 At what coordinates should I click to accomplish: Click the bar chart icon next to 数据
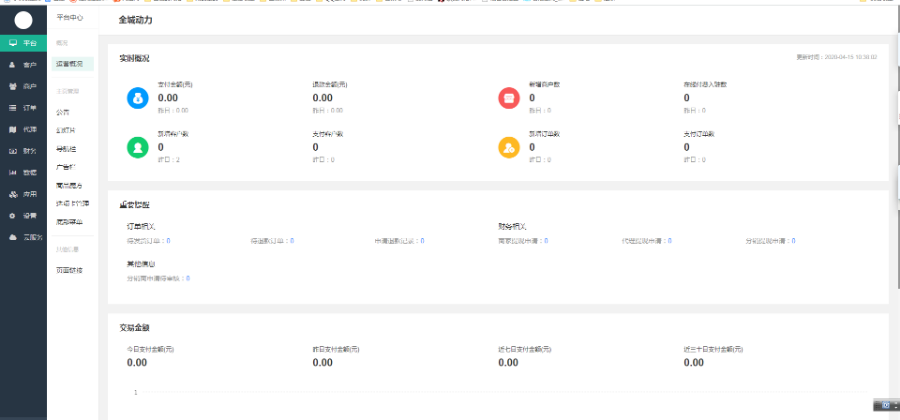point(12,173)
